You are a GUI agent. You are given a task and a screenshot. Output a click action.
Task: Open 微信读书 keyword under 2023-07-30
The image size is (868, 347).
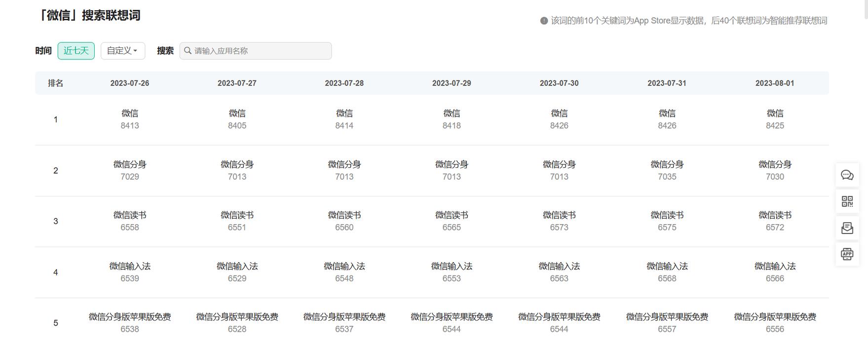pyautogui.click(x=559, y=215)
